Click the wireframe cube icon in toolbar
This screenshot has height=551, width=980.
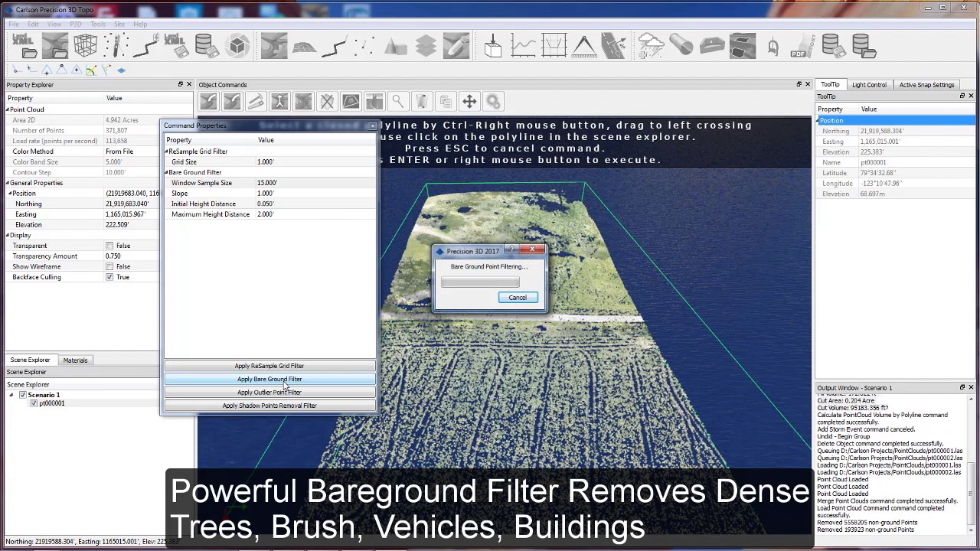(x=85, y=46)
